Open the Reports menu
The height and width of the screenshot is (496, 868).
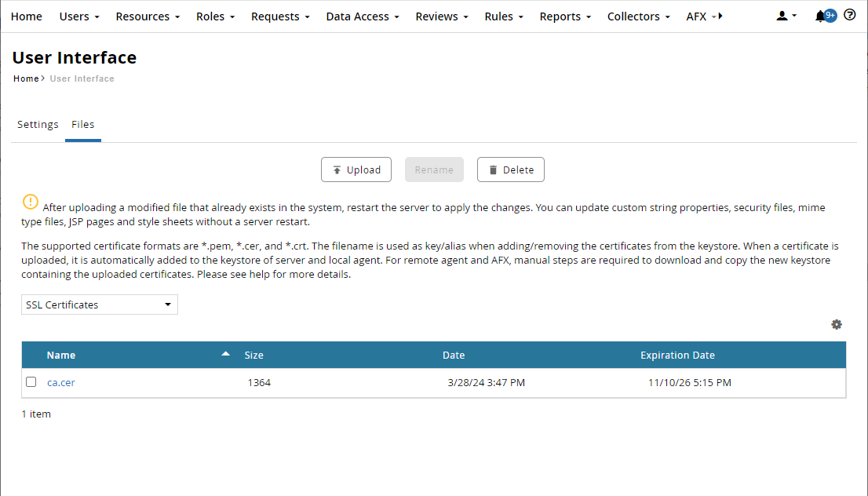pos(565,16)
